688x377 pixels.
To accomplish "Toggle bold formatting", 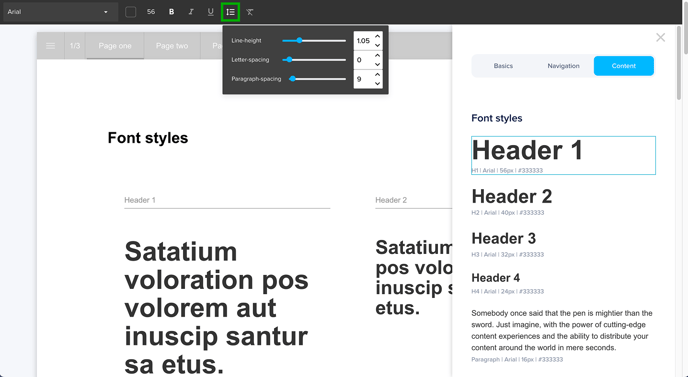I will [172, 12].
